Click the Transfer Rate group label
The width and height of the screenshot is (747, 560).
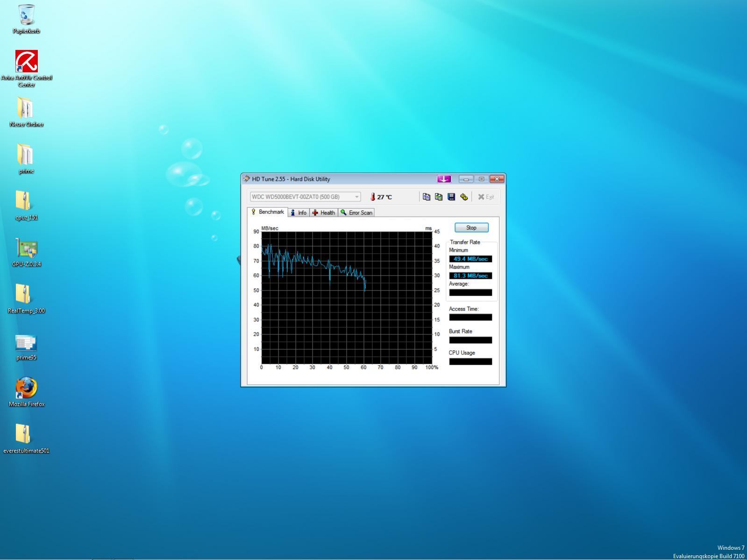pyautogui.click(x=465, y=242)
